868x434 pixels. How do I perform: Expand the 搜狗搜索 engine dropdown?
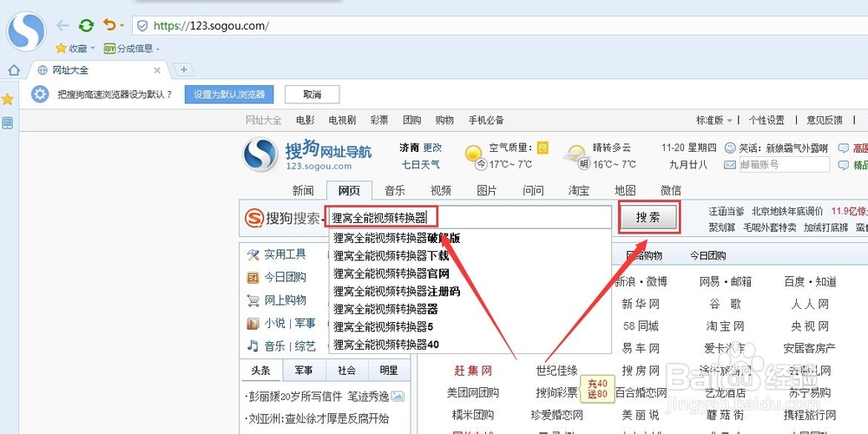tap(322, 220)
